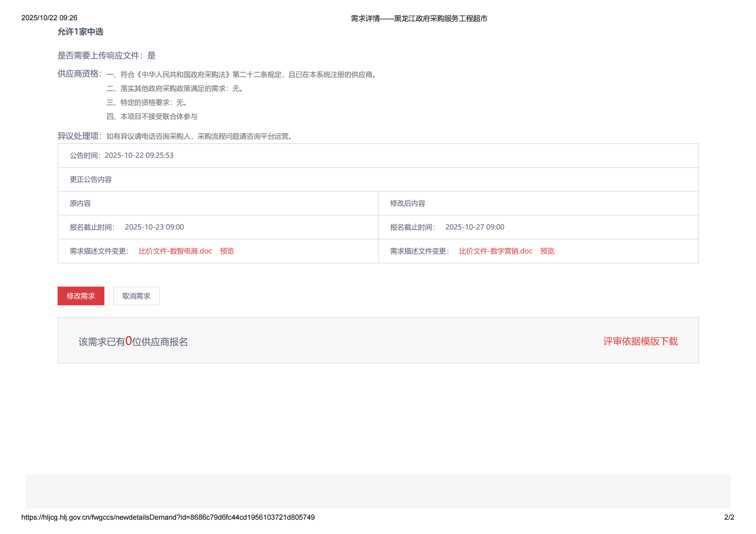Click the supplier count number 0
The width and height of the screenshot is (756, 534).
128,341
